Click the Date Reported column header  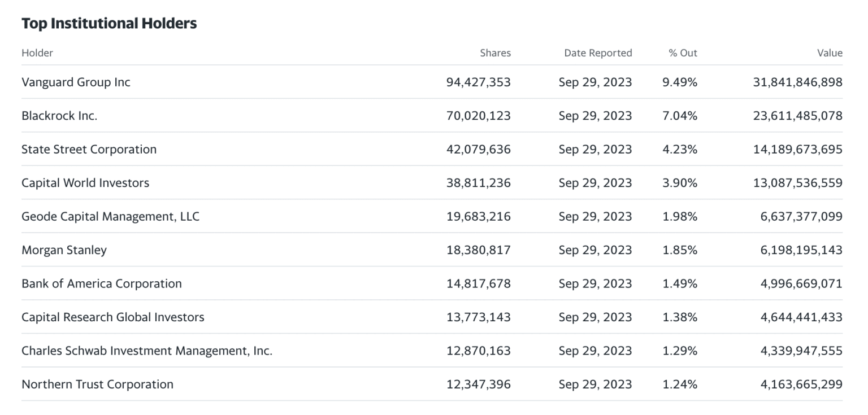coord(598,53)
